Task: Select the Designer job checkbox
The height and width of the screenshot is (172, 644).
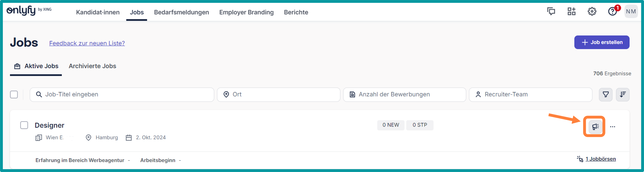Action: coord(24,125)
